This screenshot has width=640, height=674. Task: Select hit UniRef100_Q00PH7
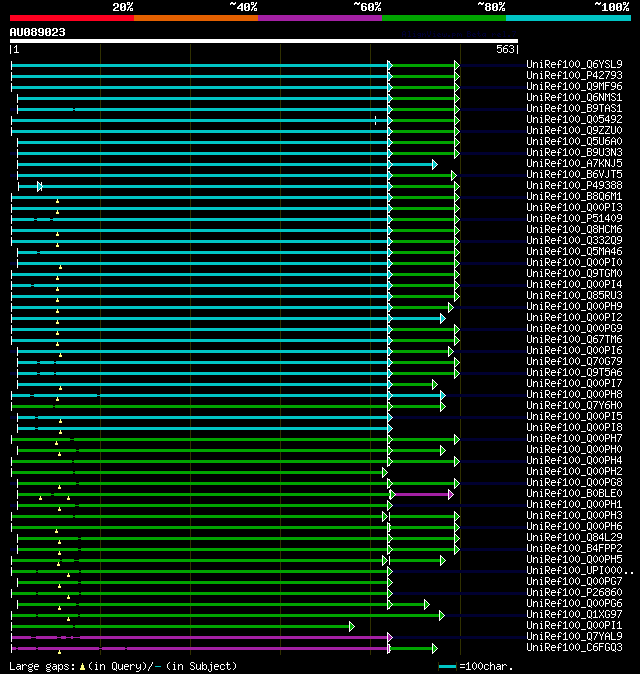574,438
